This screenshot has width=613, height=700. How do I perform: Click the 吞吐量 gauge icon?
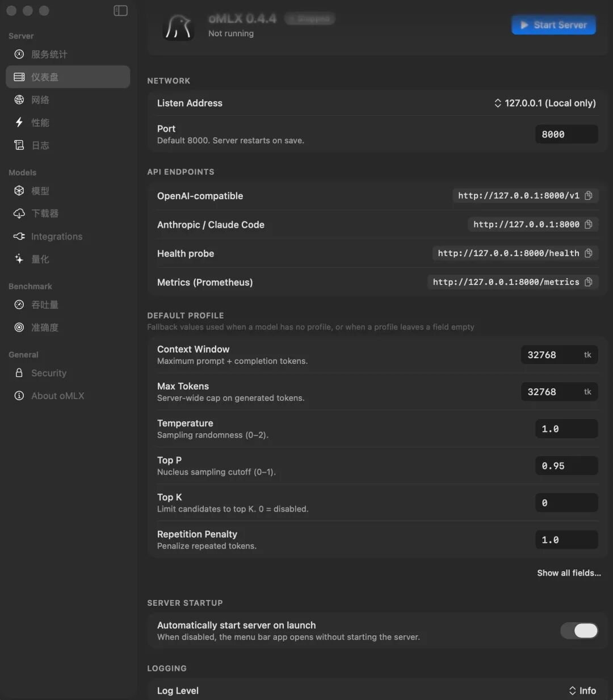point(19,304)
